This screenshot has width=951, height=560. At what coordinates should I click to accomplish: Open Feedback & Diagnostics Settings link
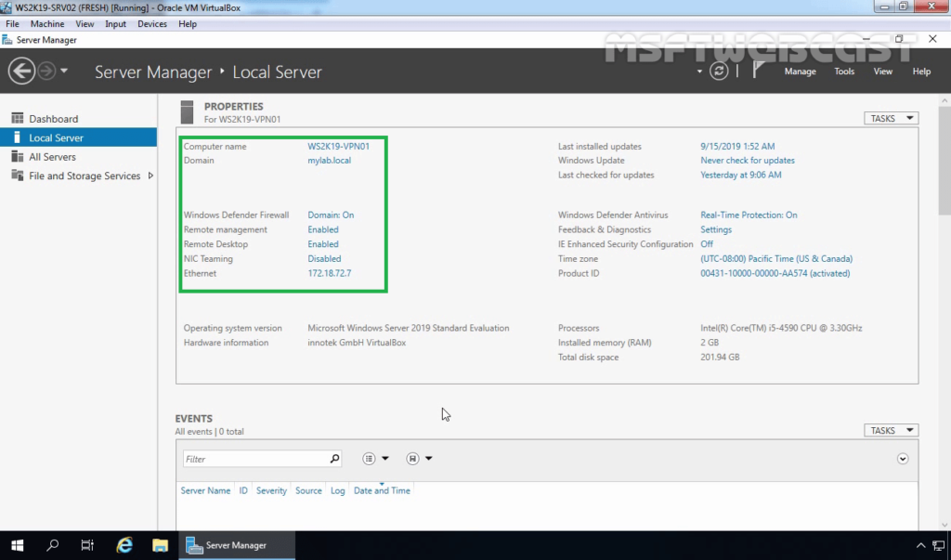click(x=716, y=229)
